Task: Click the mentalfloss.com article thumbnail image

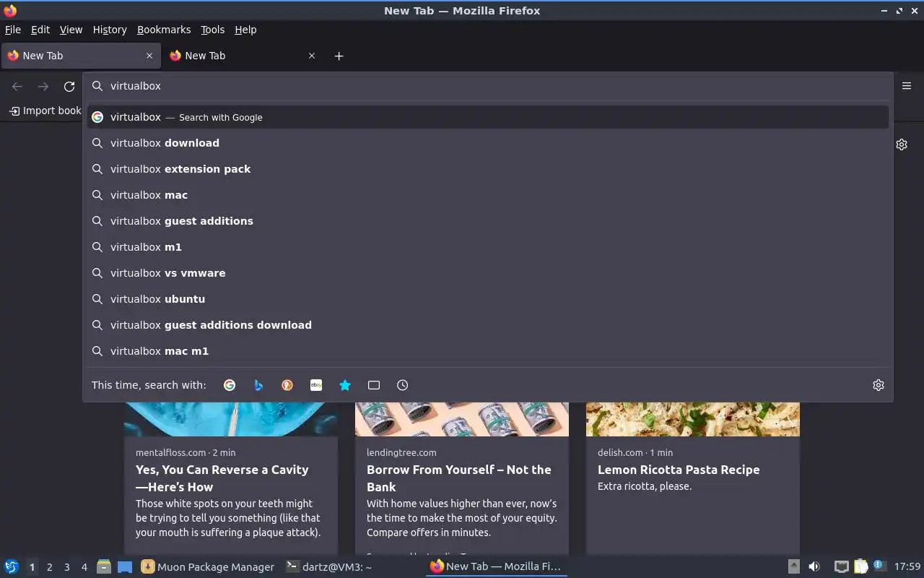Action: (231, 419)
